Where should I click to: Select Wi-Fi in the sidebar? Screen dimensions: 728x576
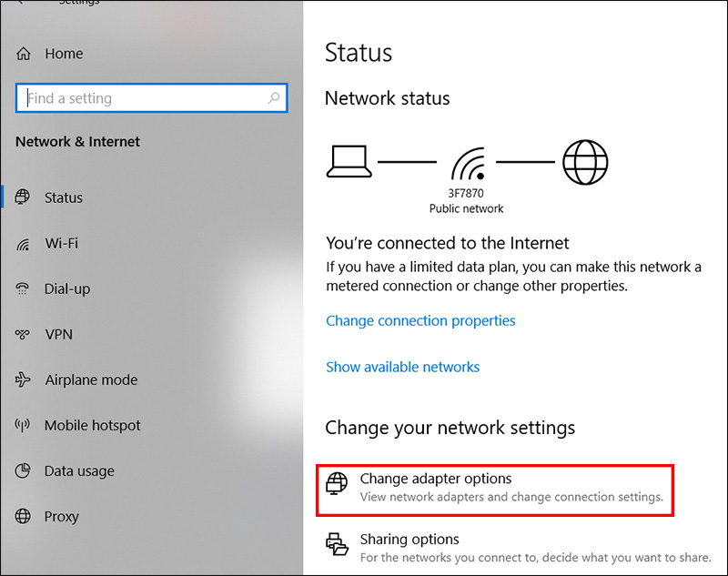click(x=64, y=243)
